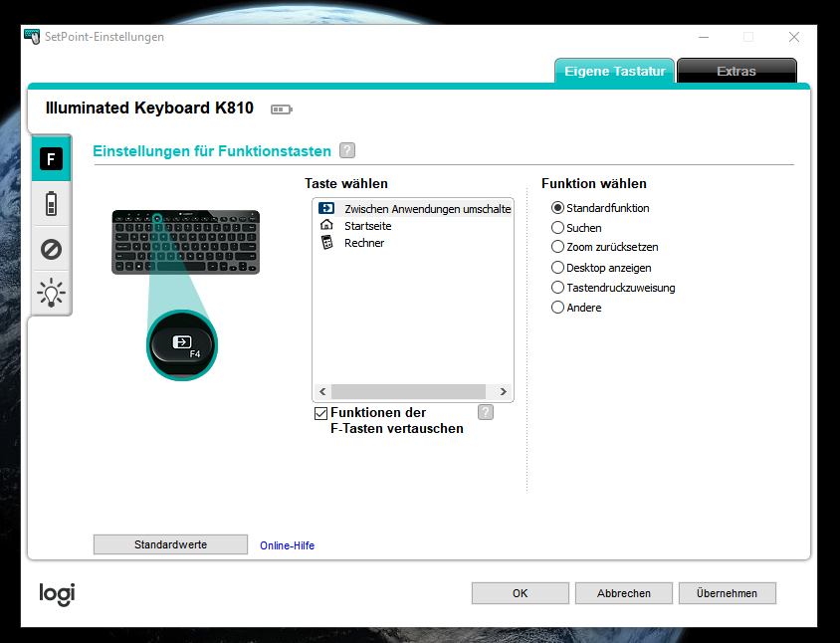Click the Abbrechen button
The image size is (840, 643).
pyautogui.click(x=624, y=593)
